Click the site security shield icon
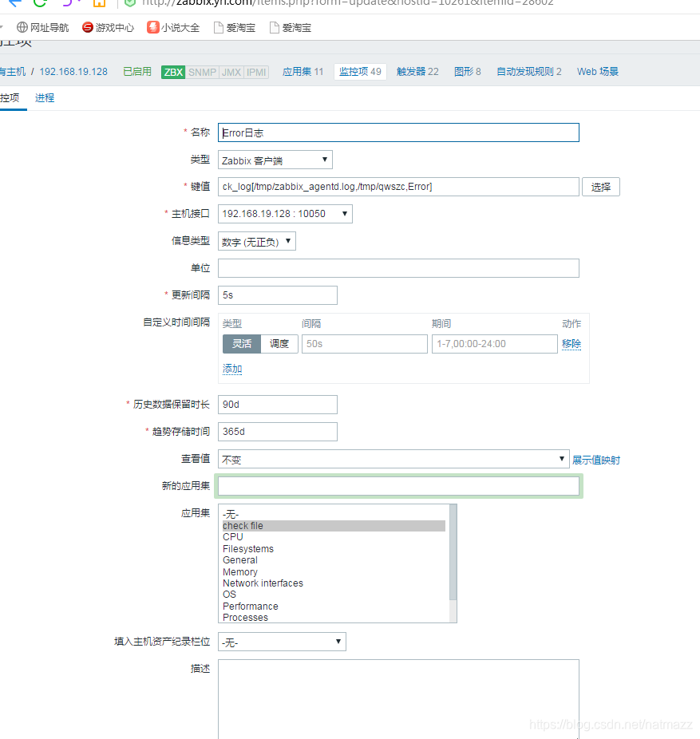Viewport: 700px width, 739px height. click(x=129, y=3)
